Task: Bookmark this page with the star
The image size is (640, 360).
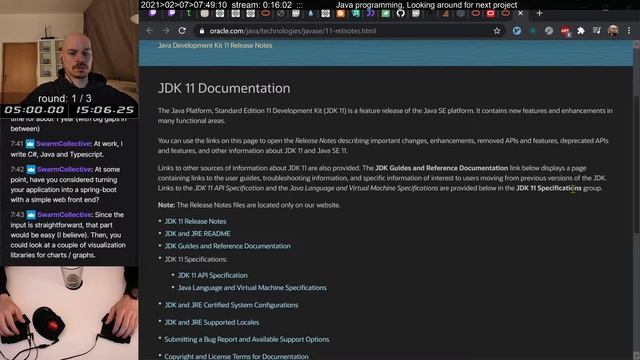Action: pos(497,31)
